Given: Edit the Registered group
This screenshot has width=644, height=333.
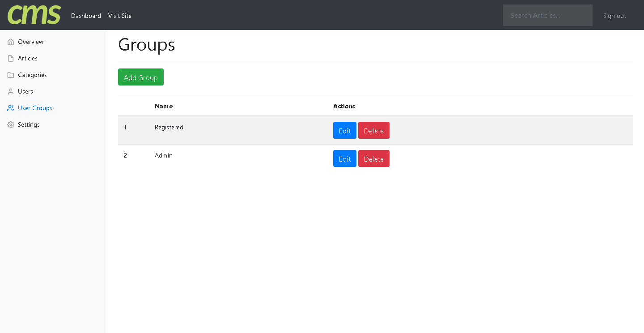Looking at the screenshot, I should pos(344,131).
